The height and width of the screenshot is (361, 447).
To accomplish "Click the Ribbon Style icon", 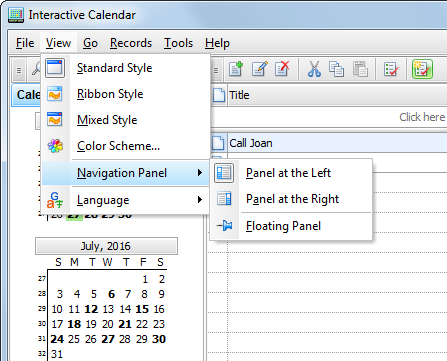I will (x=55, y=94).
